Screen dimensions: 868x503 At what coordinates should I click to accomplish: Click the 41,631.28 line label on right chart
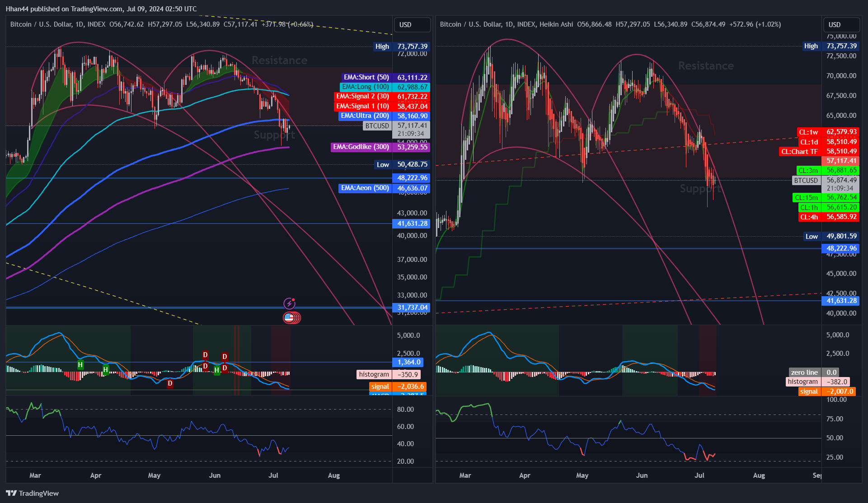click(x=841, y=301)
